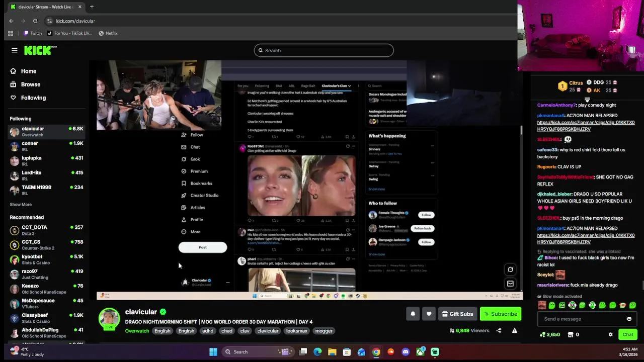644x362 pixels.
Task: Click the mail icon on stream overlay
Action: pos(510,284)
